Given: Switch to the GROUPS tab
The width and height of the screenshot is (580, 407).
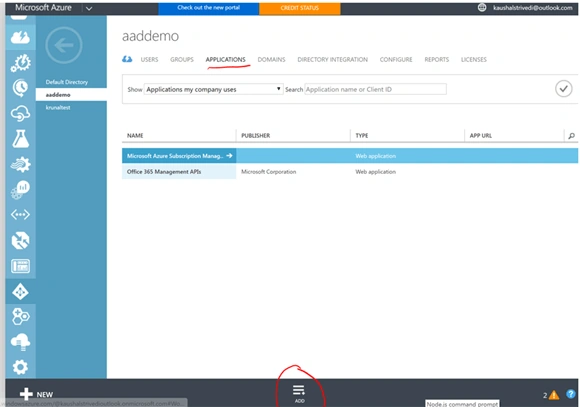Looking at the screenshot, I should tap(182, 60).
